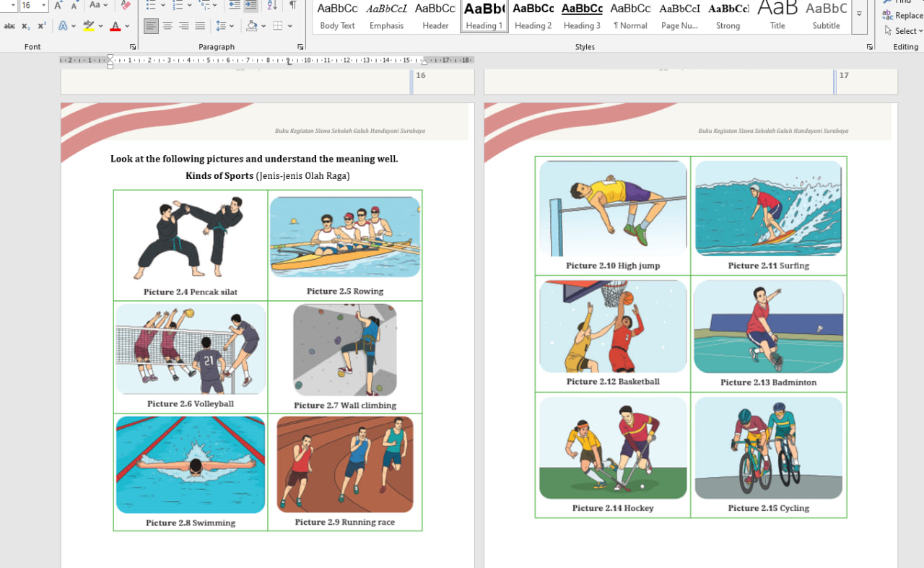Insert a bulleted list

(150, 5)
